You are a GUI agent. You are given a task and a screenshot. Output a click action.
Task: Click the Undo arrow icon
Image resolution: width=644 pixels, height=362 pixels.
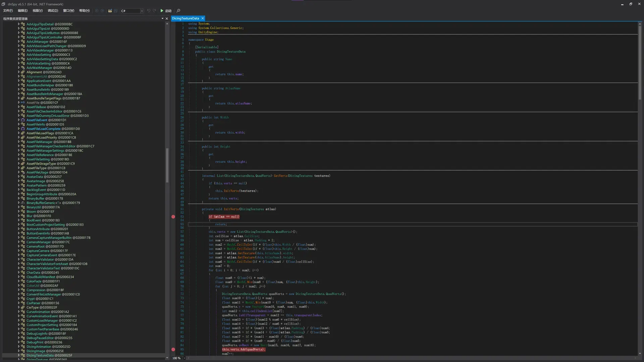[149, 11]
